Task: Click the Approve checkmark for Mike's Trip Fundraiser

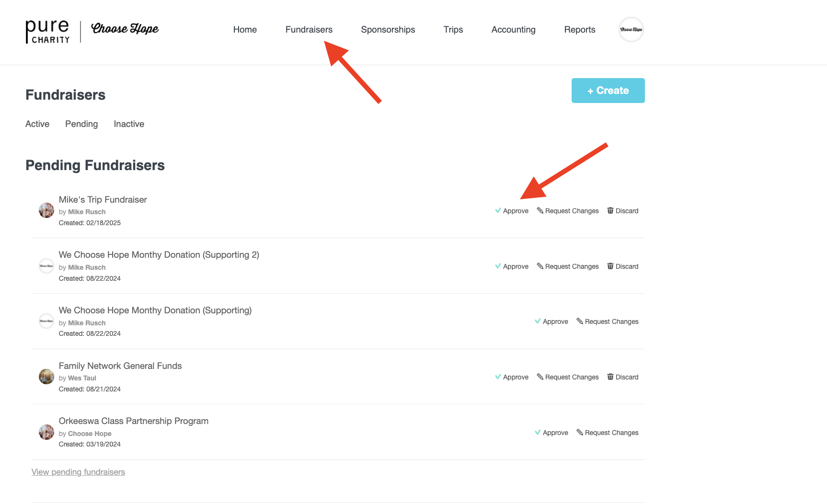Action: click(x=498, y=211)
